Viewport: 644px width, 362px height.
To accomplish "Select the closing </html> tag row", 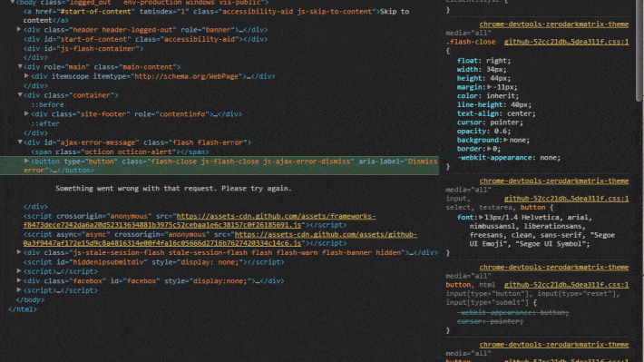I will point(23,309).
